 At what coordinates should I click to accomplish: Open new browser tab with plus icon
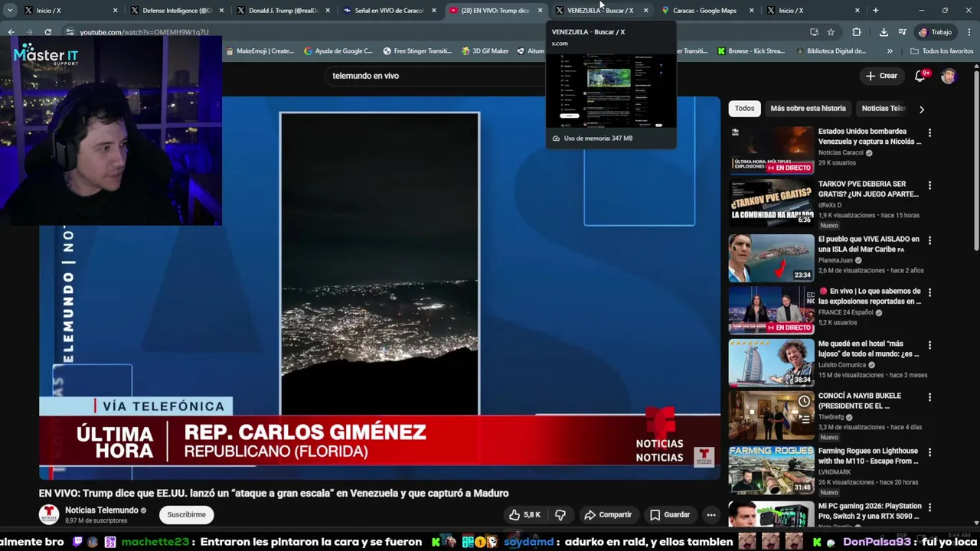[875, 11]
